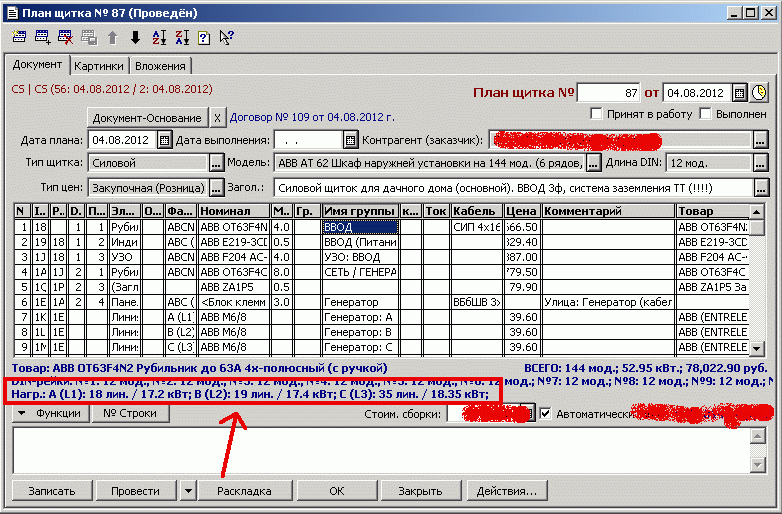The height and width of the screenshot is (514, 782).
Task: Open the Тип щитка selection list
Action: [x=217, y=163]
